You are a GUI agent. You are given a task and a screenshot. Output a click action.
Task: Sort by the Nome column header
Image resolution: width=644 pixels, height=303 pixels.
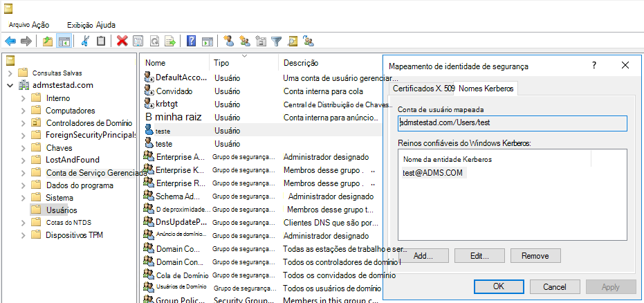[155, 63]
